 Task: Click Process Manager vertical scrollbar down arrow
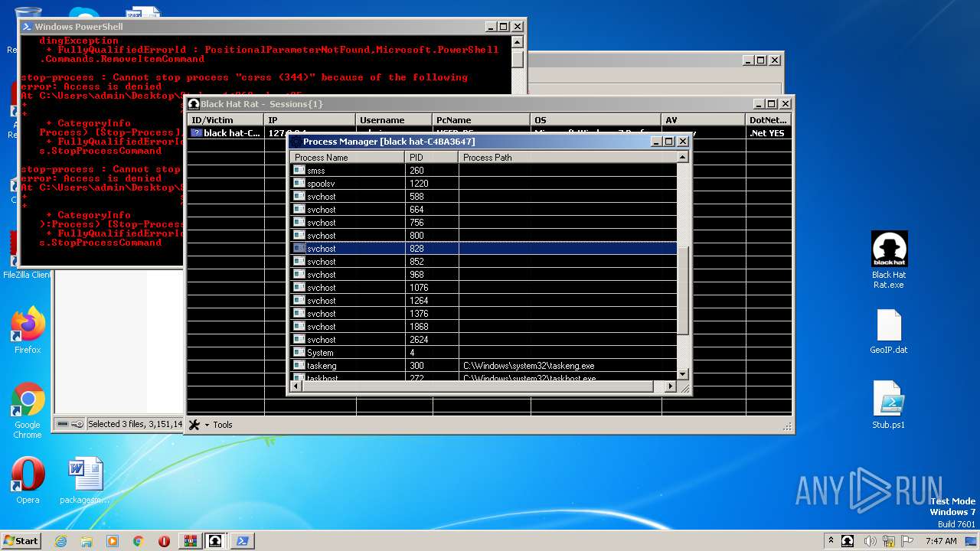[x=683, y=374]
